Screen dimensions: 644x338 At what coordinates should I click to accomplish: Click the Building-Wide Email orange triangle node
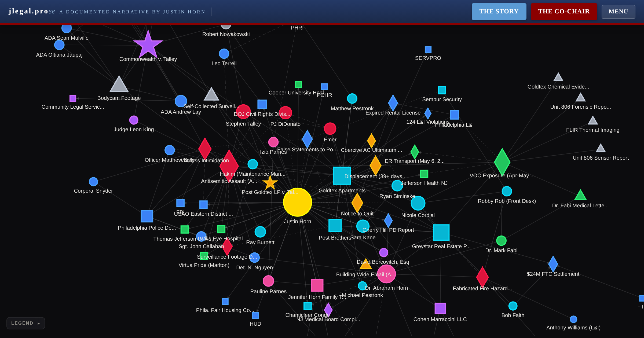point(366,264)
